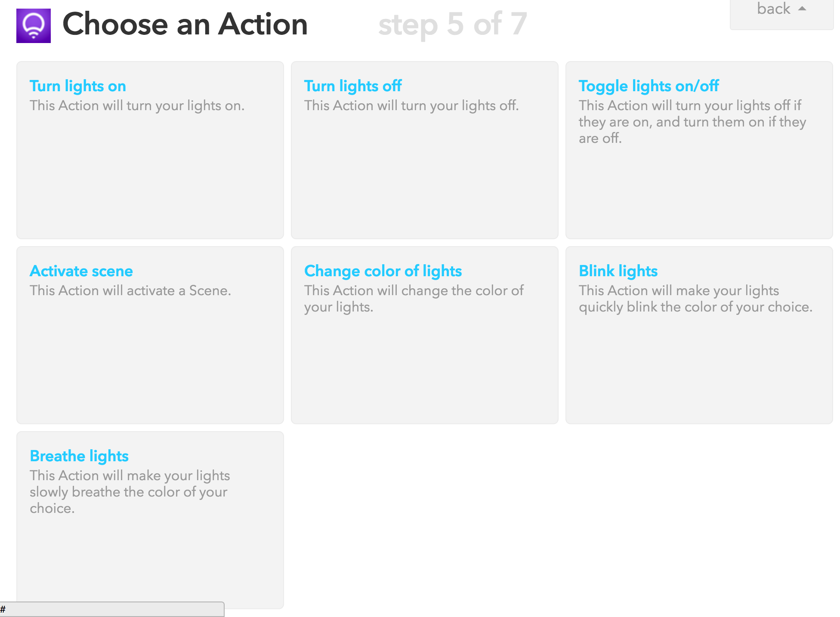Image resolution: width=840 pixels, height=617 pixels.
Task: Select Change color of lights action
Action: click(x=383, y=271)
